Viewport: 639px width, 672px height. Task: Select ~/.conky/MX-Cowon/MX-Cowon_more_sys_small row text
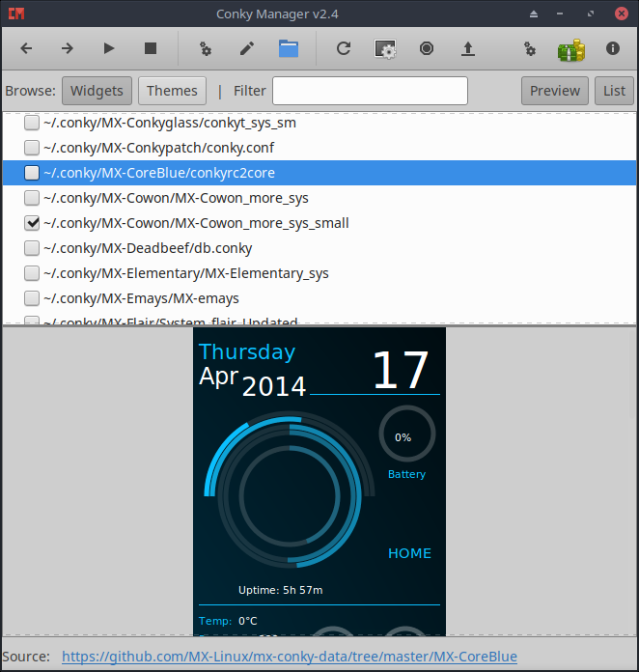tap(196, 223)
